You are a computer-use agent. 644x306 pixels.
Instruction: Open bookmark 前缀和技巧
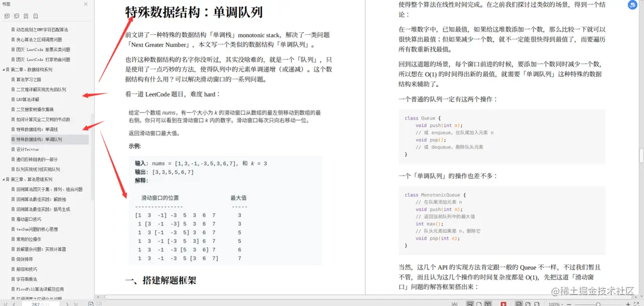coord(26,269)
